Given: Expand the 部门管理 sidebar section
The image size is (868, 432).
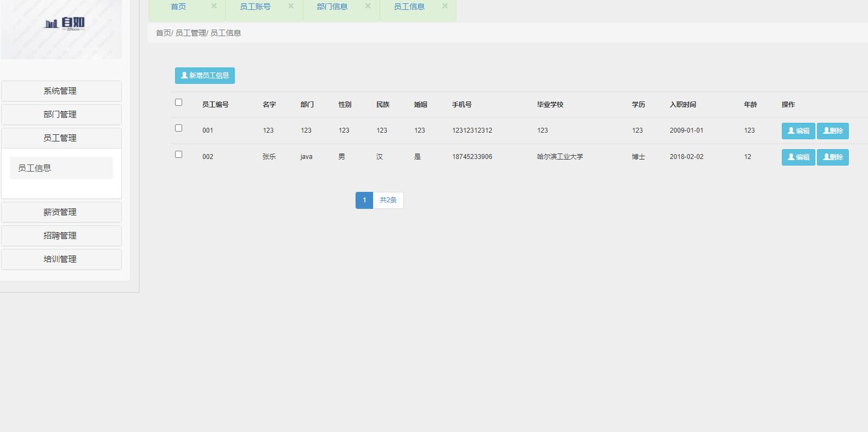Looking at the screenshot, I should click(x=61, y=115).
